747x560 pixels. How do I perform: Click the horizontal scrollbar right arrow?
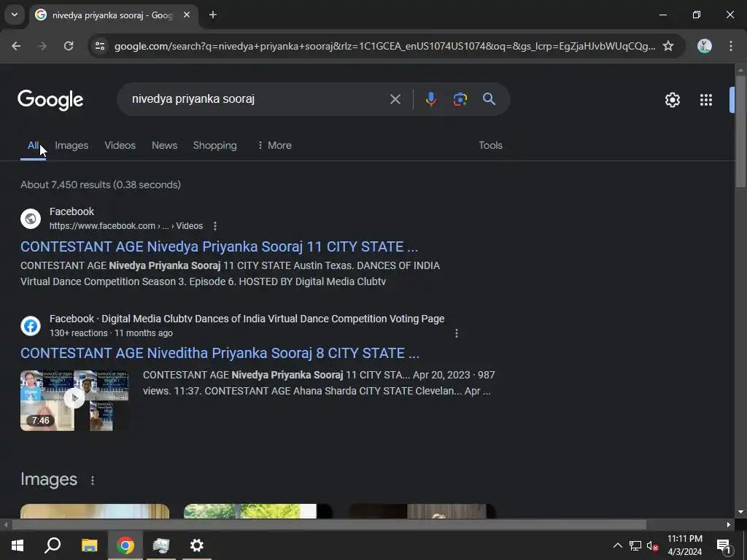click(x=729, y=525)
